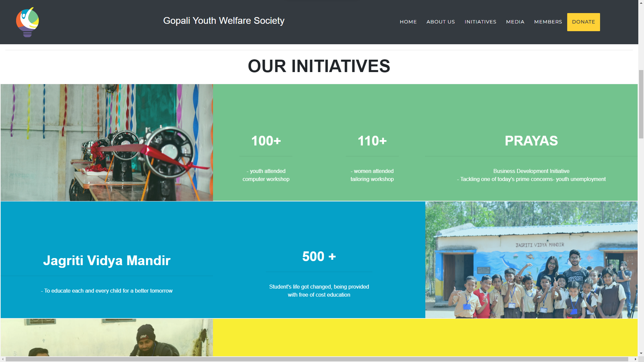The image size is (644, 362).
Task: Go to the About Us page
Action: click(440, 22)
